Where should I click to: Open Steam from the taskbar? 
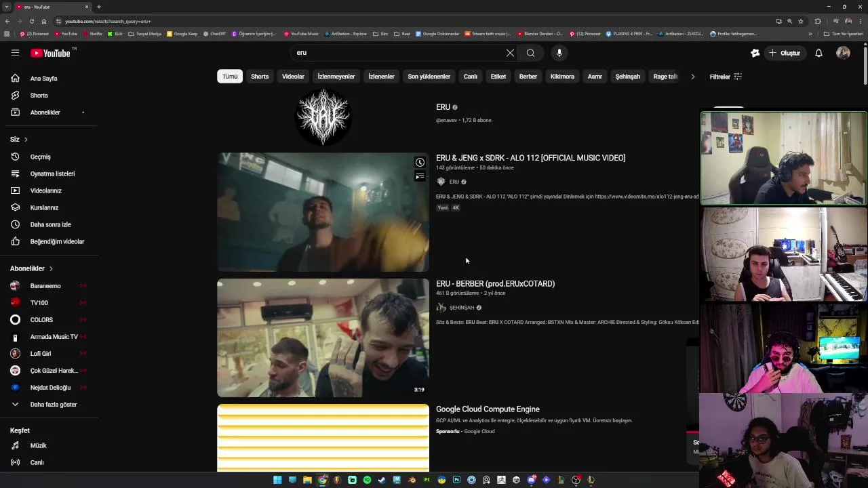point(382,480)
